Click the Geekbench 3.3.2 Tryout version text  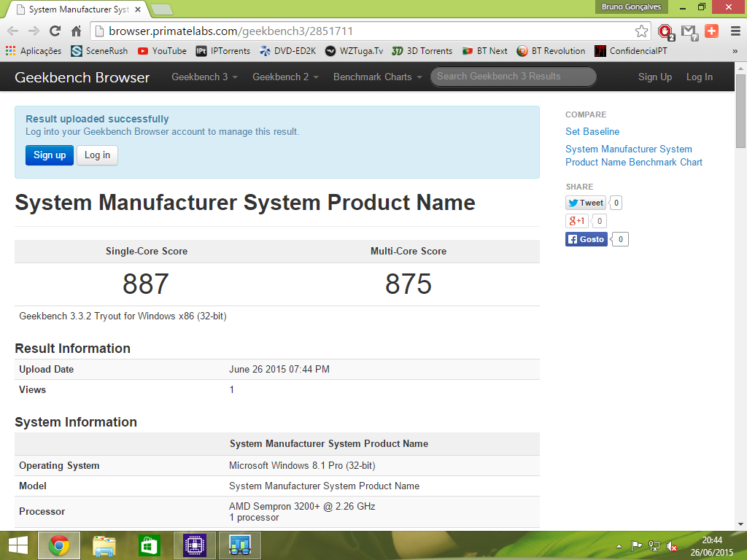click(123, 316)
